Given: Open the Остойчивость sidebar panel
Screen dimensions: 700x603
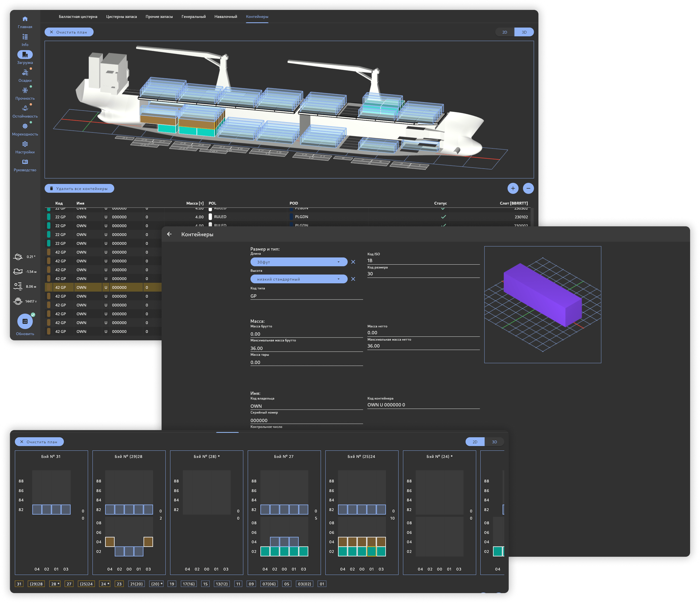Looking at the screenshot, I should click(x=25, y=108).
